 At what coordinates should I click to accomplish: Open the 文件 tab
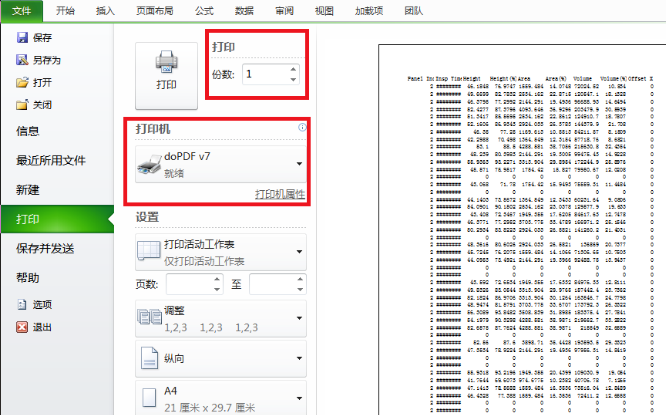coord(22,11)
